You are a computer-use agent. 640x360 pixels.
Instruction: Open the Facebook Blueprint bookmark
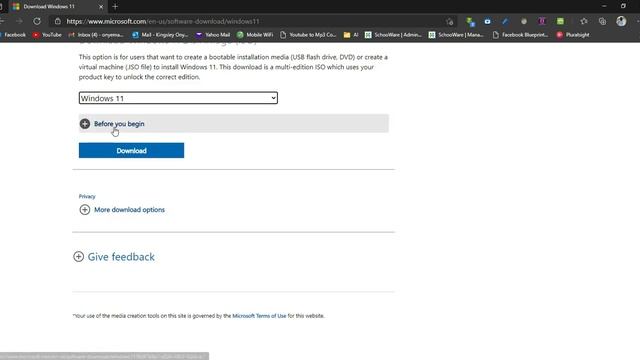pos(520,35)
